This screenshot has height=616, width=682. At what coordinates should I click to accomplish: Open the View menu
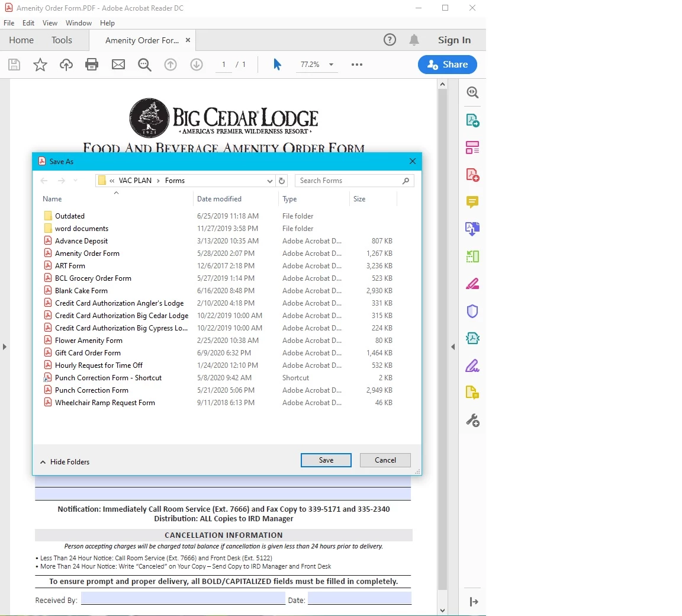pyautogui.click(x=50, y=23)
